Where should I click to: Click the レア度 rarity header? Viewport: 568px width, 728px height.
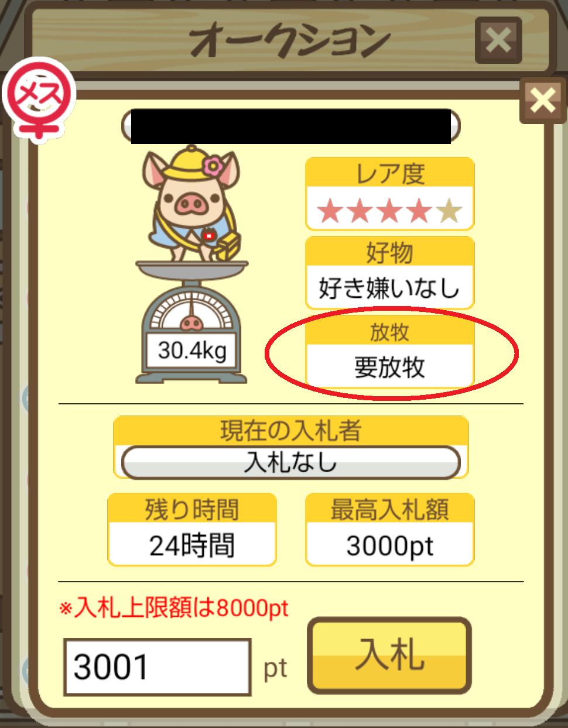click(390, 173)
